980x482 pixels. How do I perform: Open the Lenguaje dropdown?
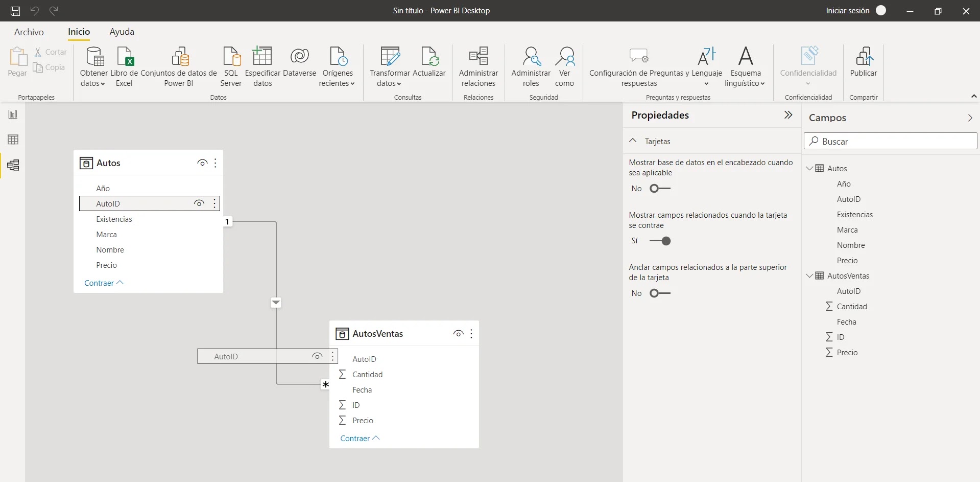(707, 67)
